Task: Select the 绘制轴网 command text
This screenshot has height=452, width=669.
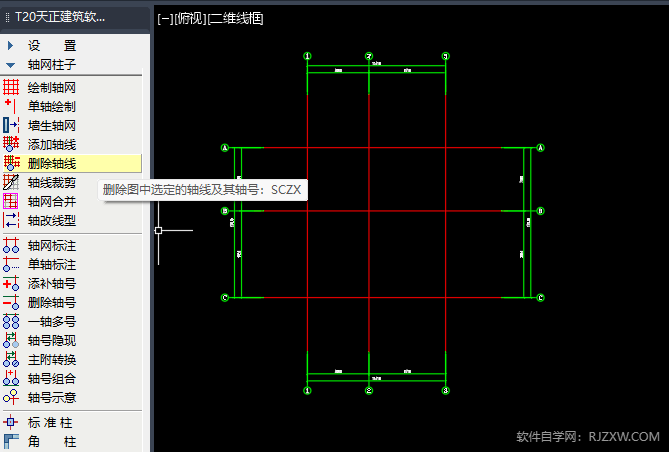Action: tap(52, 87)
